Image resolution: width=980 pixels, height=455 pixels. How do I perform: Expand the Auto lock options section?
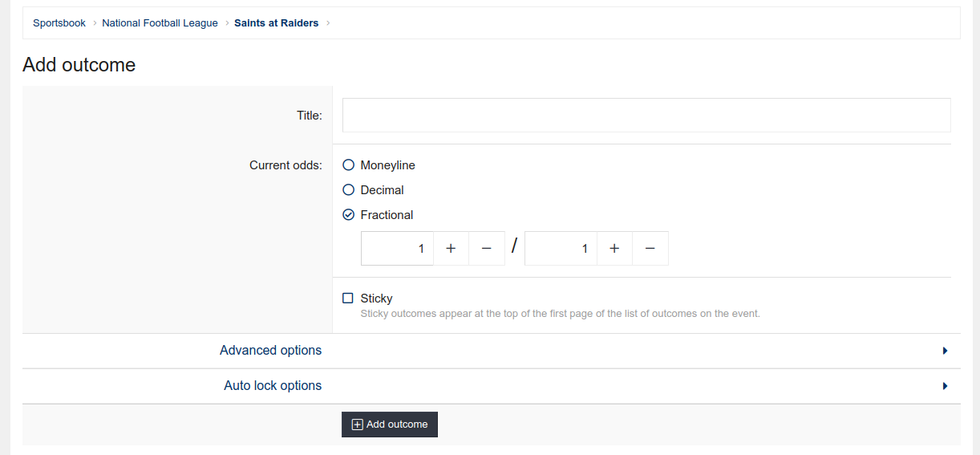pos(273,386)
